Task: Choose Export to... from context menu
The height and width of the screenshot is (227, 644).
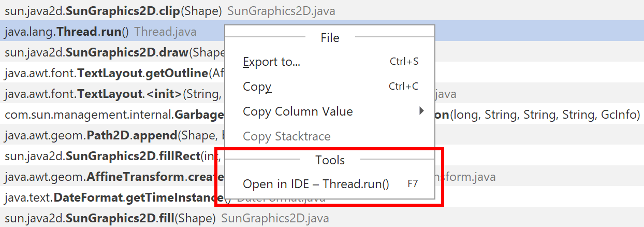Action: coord(330,62)
